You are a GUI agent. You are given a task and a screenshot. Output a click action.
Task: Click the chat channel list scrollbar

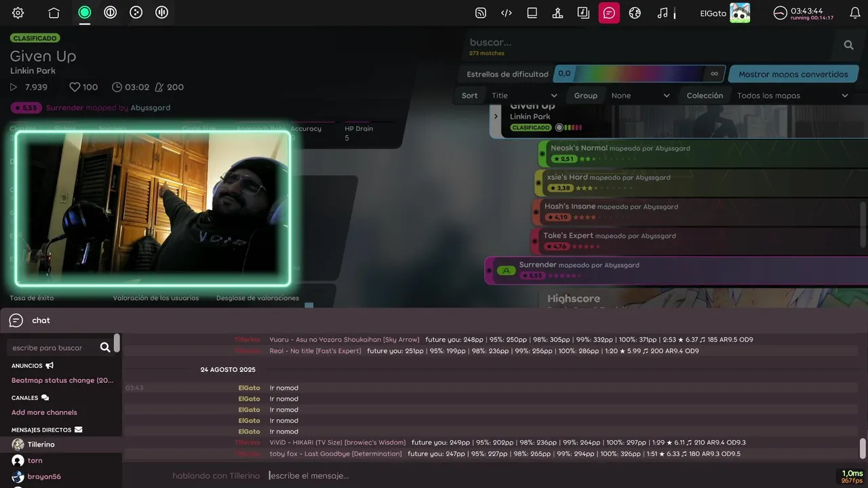[x=117, y=343]
